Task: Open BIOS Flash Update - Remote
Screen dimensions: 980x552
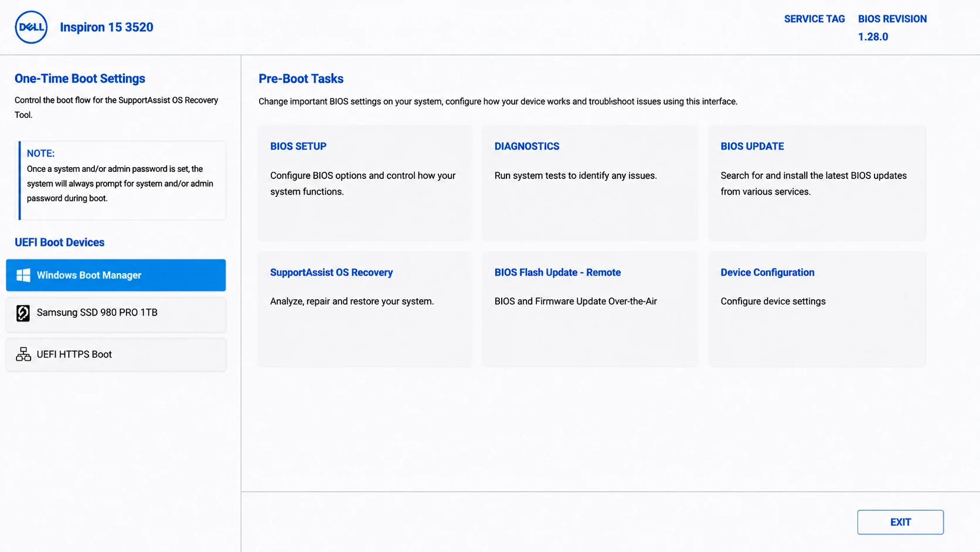Action: [590, 309]
